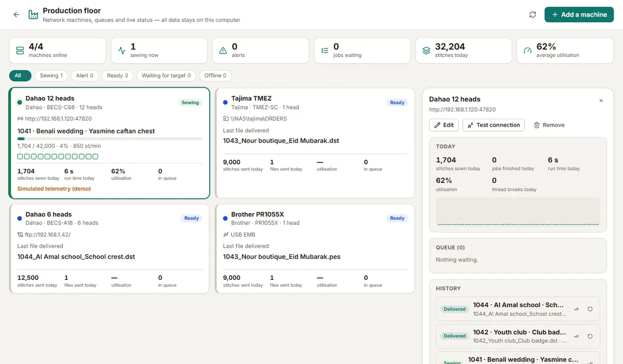The height and width of the screenshot is (364, 623).
Task: Go back using the arrow beside Production floor
Action: (x=16, y=15)
